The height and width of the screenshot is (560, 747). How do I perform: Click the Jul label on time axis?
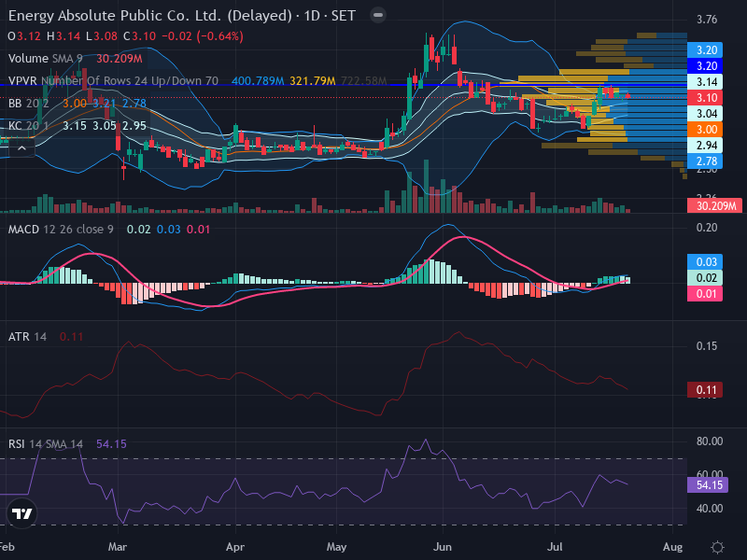[x=555, y=547]
